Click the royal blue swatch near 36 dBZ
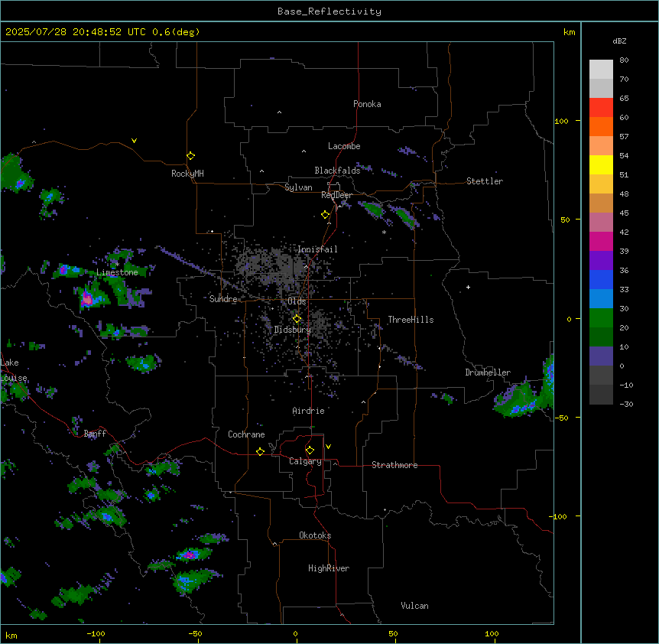The height and width of the screenshot is (644, 659). coord(601,279)
